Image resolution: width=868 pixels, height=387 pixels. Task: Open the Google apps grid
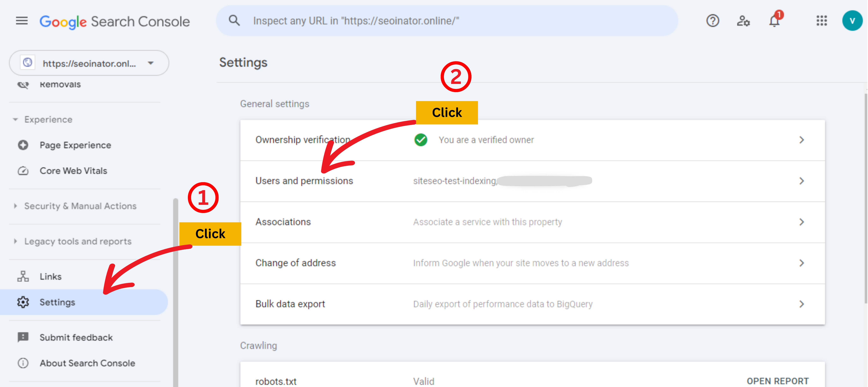[822, 21]
